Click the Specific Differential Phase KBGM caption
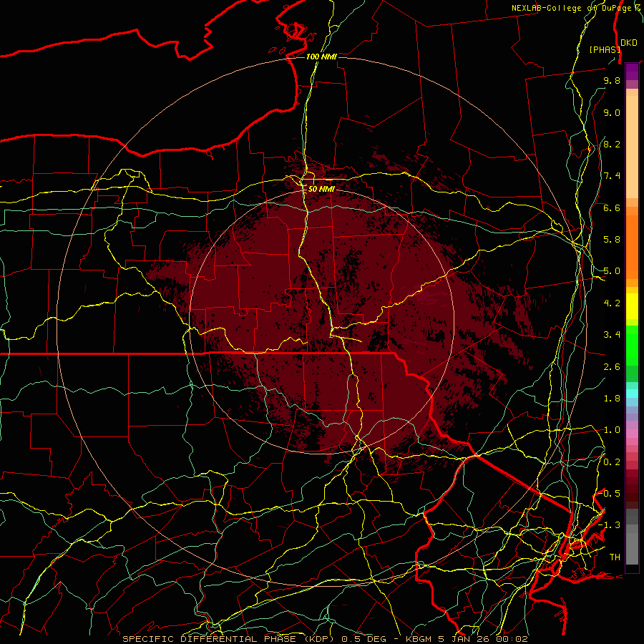Screen dimensions: 644x644 (325, 639)
